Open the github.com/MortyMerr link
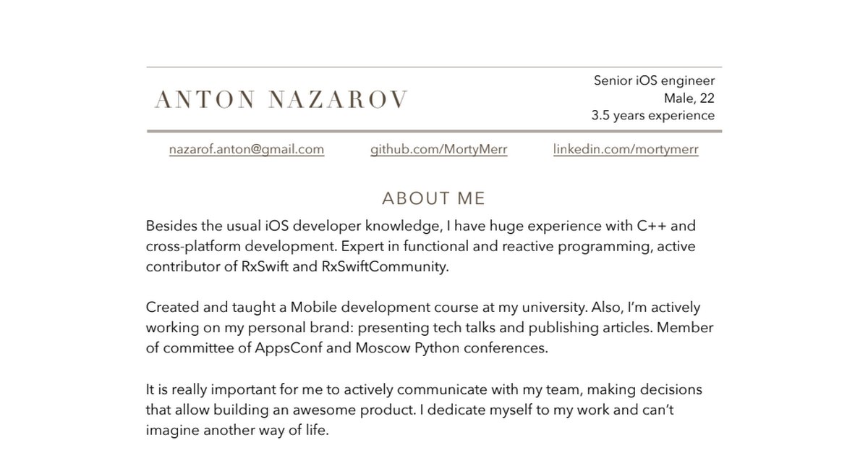The height and width of the screenshot is (456, 868). click(x=439, y=150)
